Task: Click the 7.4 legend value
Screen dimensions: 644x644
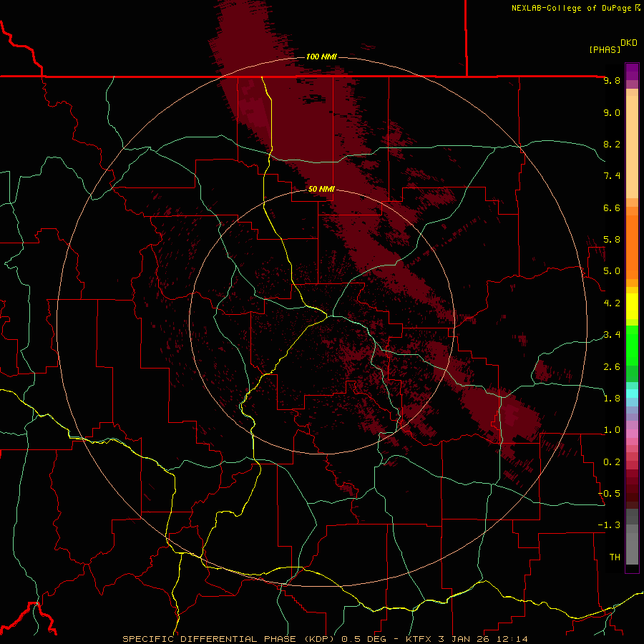Action: pyautogui.click(x=612, y=176)
